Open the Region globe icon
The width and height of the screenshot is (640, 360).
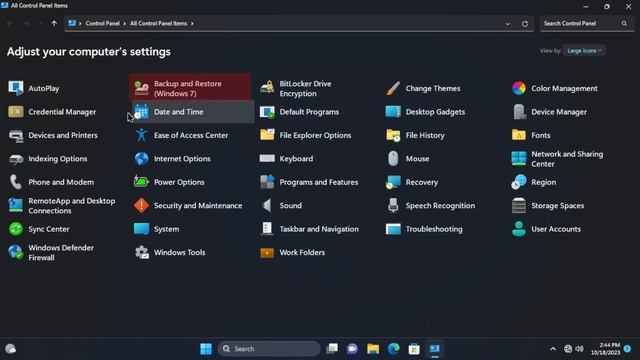[x=519, y=182]
